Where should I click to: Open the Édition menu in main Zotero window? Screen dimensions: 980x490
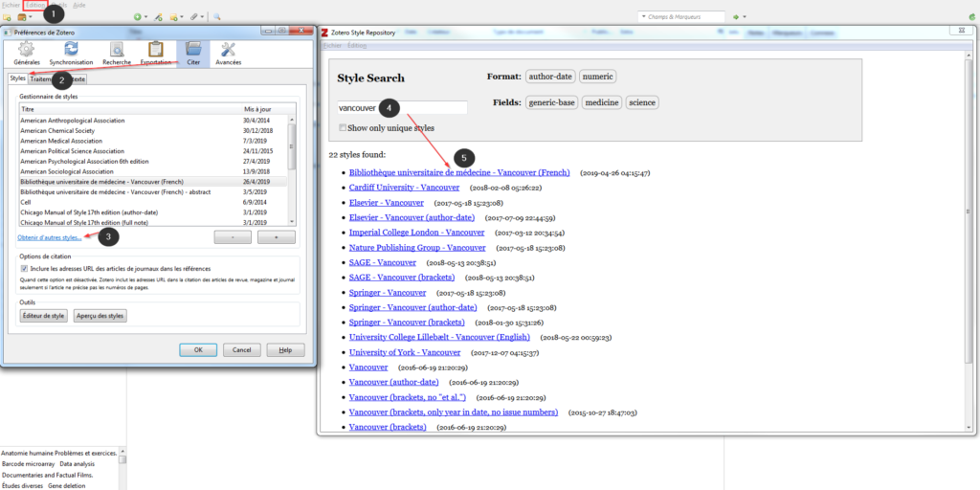point(35,5)
